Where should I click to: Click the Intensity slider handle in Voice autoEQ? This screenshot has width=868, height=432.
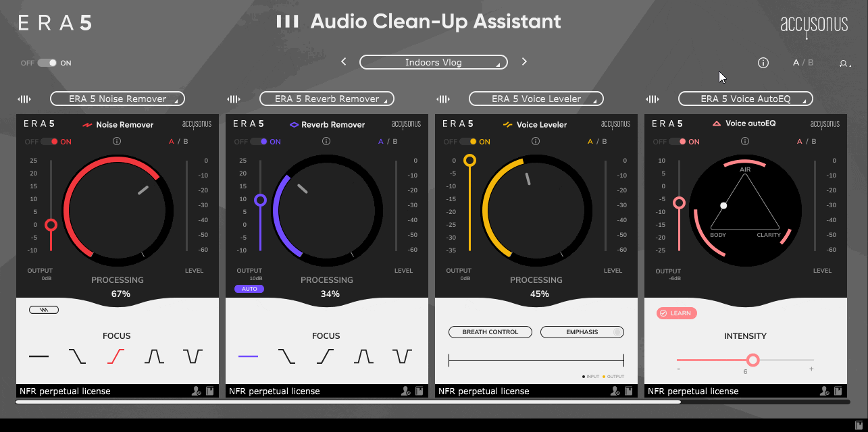point(753,360)
